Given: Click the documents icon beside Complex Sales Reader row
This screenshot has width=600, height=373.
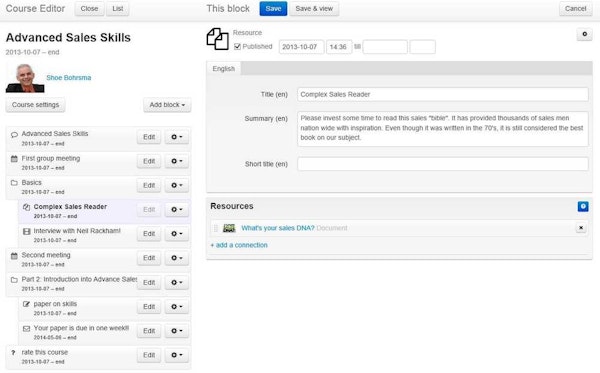Looking at the screenshot, I should (26, 207).
